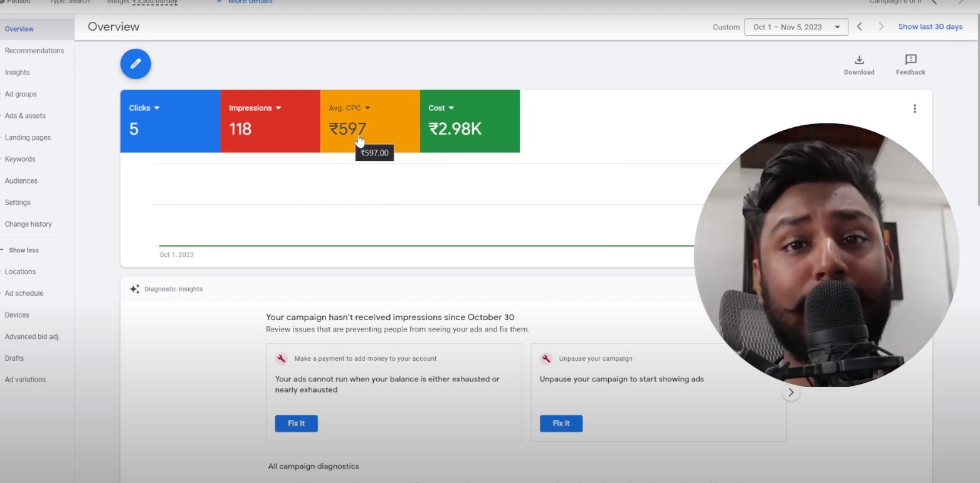Click the Oct 1, 2023 chart label
The width and height of the screenshot is (980, 483).
click(x=176, y=255)
